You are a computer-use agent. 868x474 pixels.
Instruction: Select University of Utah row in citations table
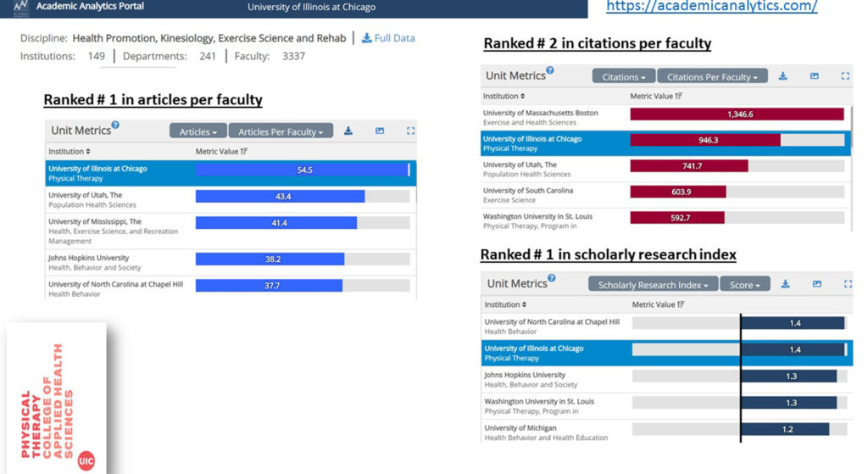click(x=666, y=170)
